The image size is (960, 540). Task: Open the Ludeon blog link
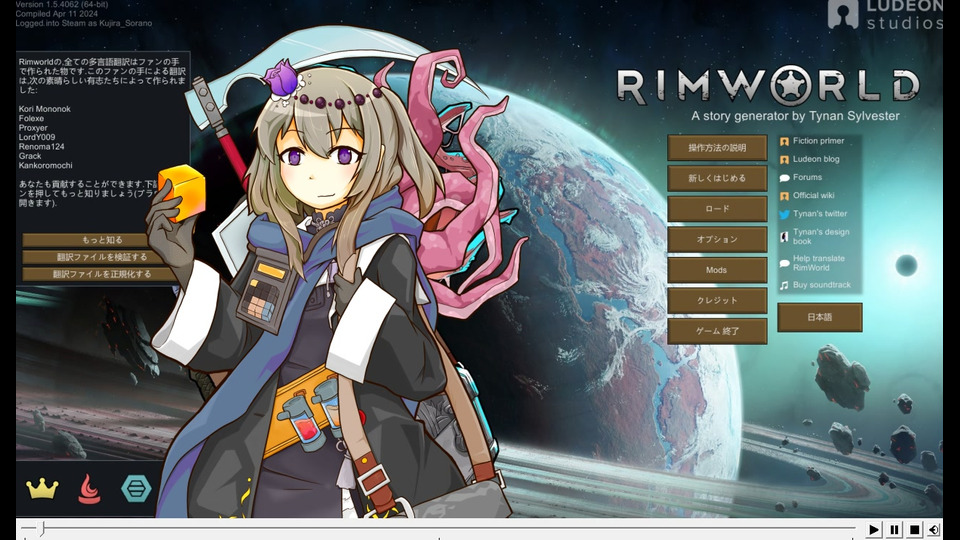(816, 159)
